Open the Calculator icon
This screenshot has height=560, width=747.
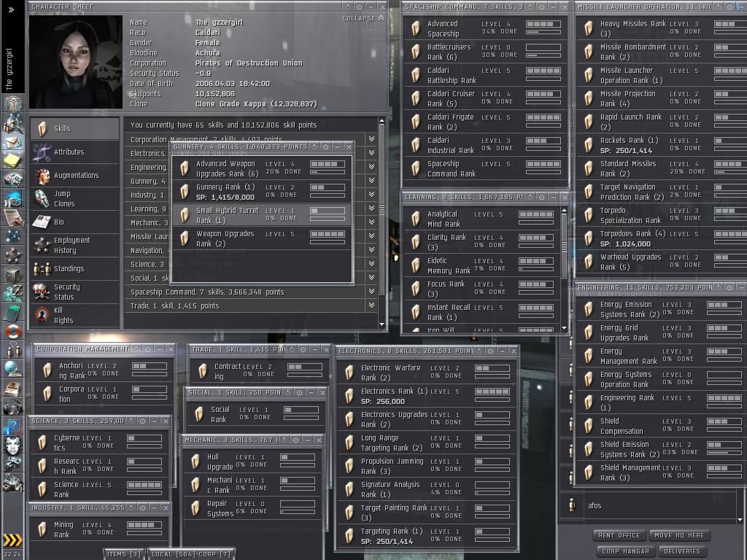tap(13, 312)
